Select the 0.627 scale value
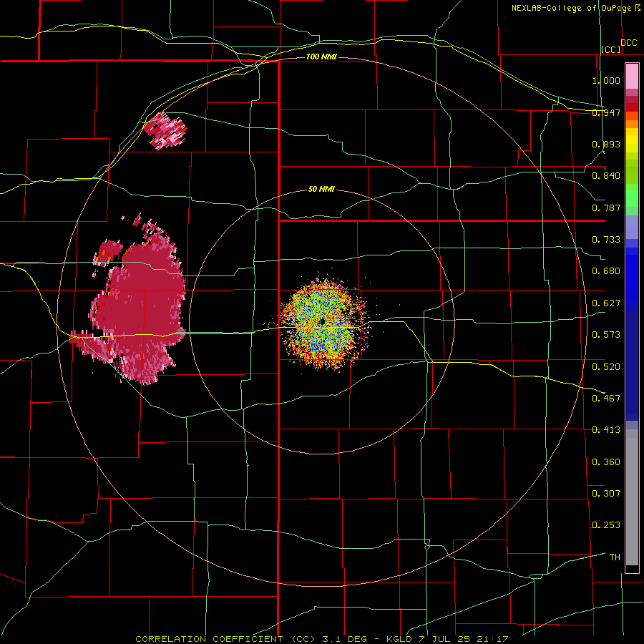The width and height of the screenshot is (644, 644). click(606, 303)
